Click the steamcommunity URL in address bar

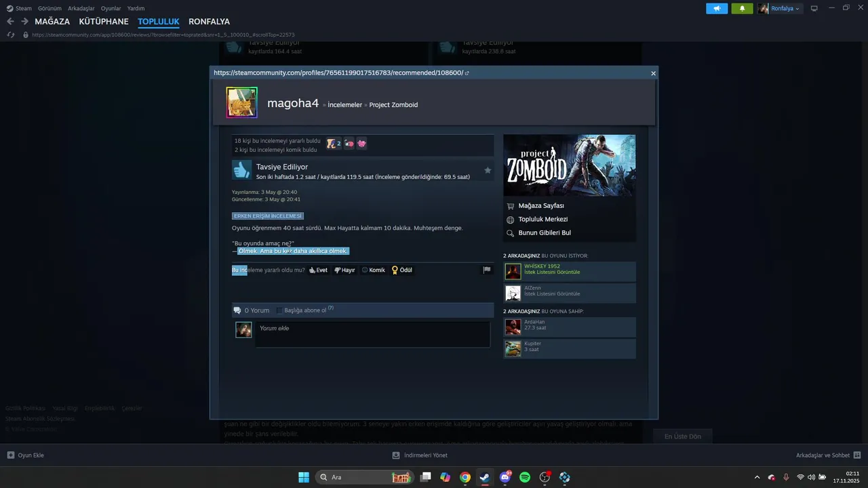(163, 35)
